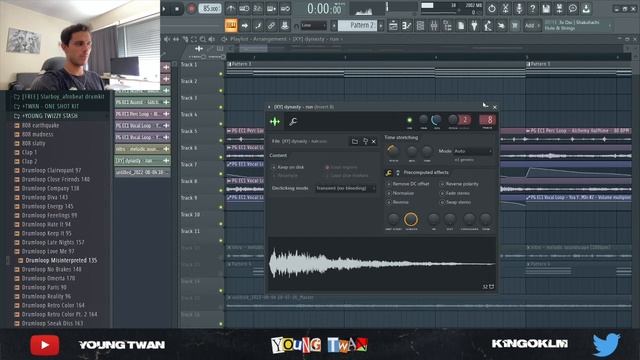
Task: Toggle the wait-for-input icon beside metronome
Action: click(244, 9)
